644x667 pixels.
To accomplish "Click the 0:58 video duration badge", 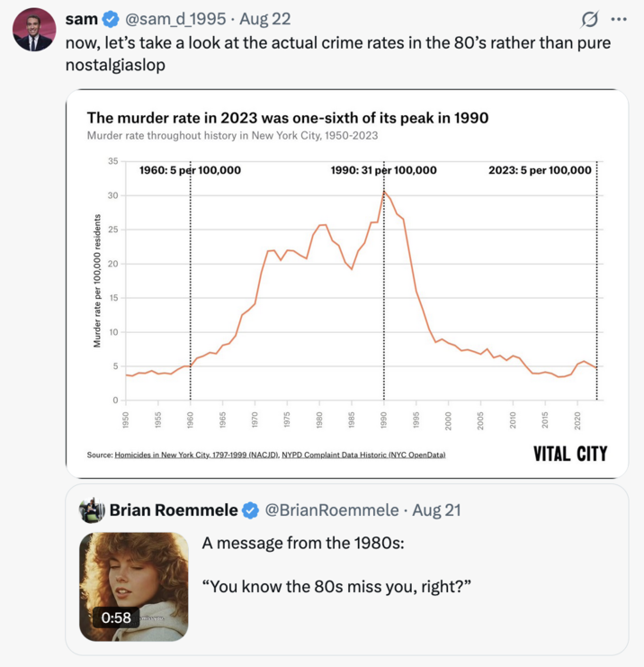I will coord(116,617).
